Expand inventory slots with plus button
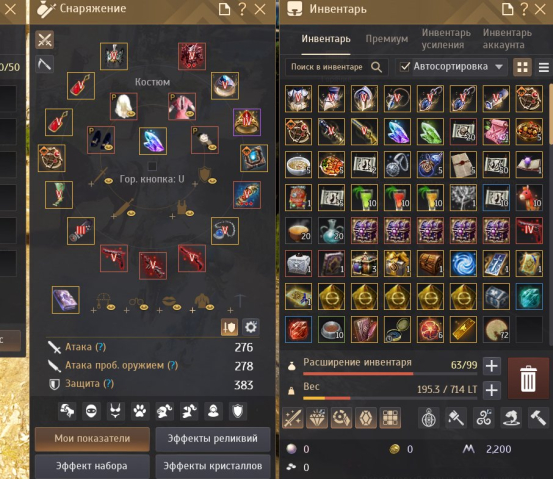This screenshot has height=479, width=553. point(492,366)
